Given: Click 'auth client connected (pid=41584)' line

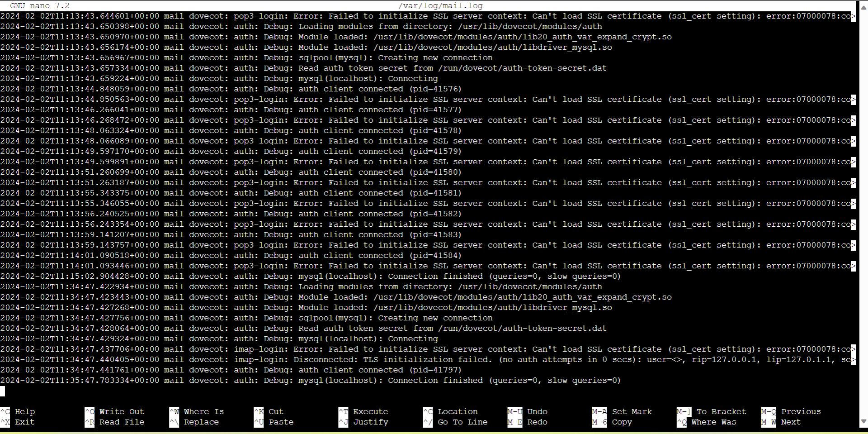Looking at the screenshot, I should (231, 256).
